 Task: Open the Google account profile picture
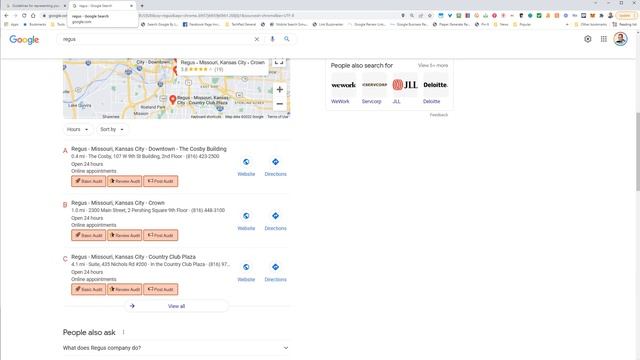[x=620, y=39]
